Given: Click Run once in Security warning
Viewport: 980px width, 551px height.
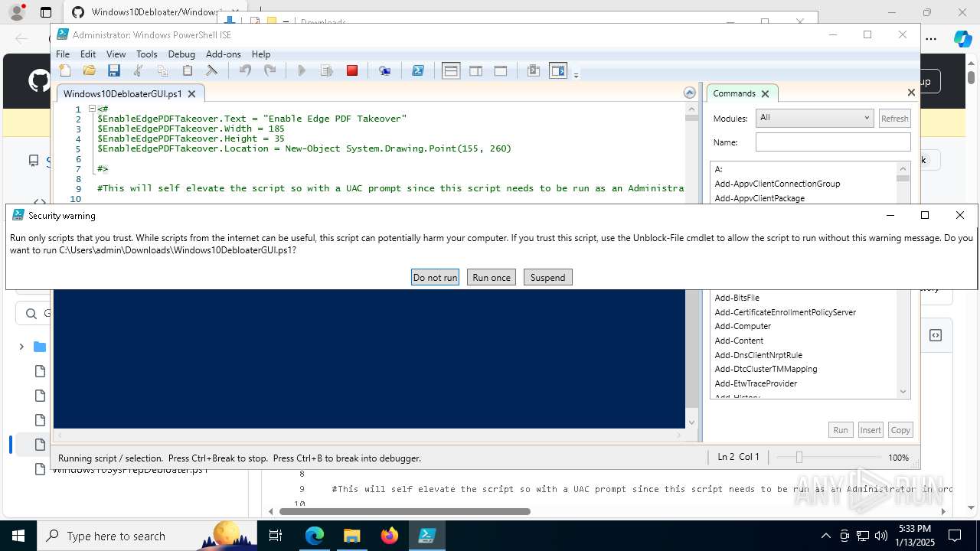Looking at the screenshot, I should [492, 277].
